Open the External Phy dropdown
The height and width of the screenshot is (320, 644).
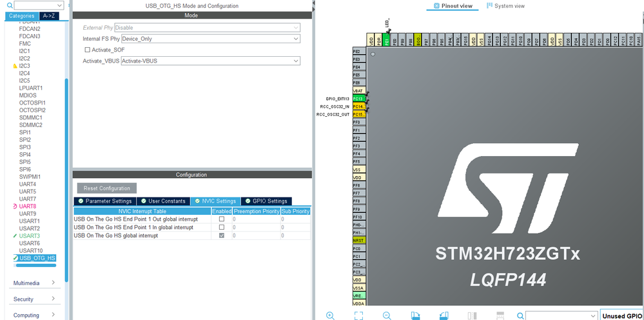208,28
